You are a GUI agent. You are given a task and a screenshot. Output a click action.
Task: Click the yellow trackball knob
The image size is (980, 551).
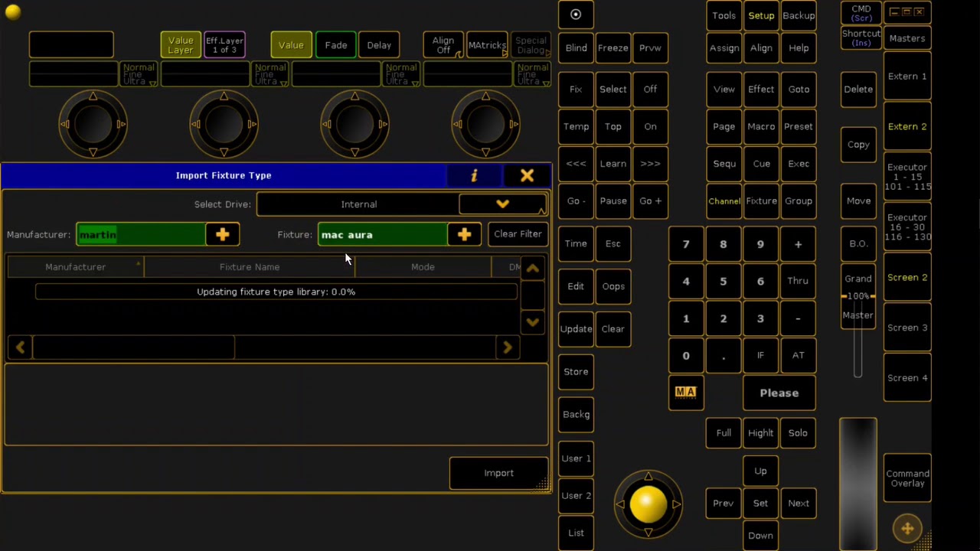[x=648, y=504]
